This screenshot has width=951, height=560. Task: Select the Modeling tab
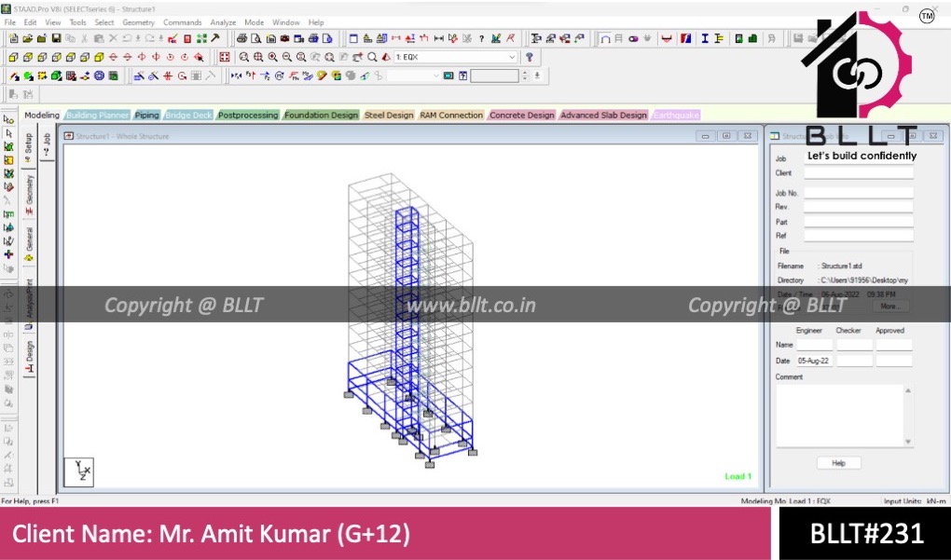pyautogui.click(x=41, y=116)
